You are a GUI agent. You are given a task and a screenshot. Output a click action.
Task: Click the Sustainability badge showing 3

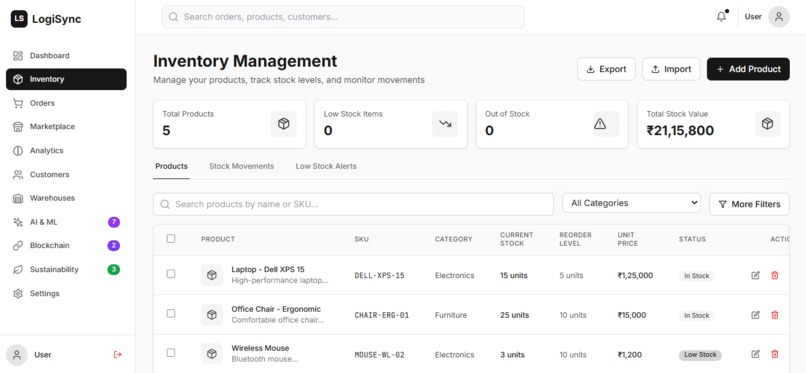[114, 269]
